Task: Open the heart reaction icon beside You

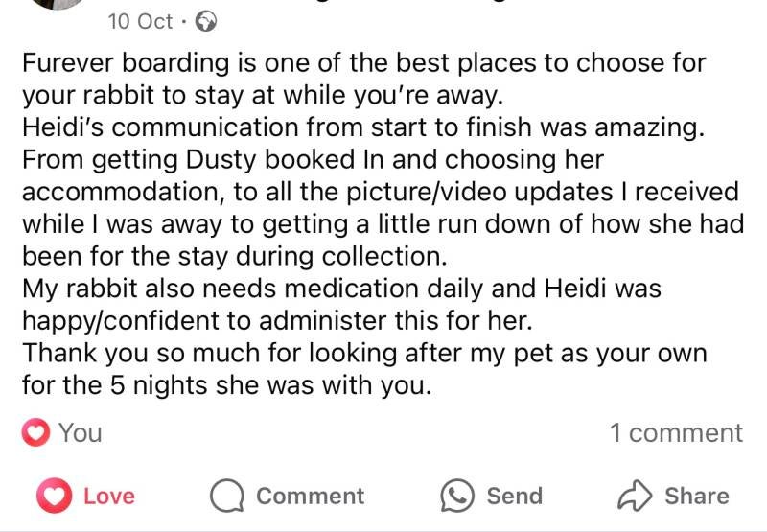Action: click(36, 433)
